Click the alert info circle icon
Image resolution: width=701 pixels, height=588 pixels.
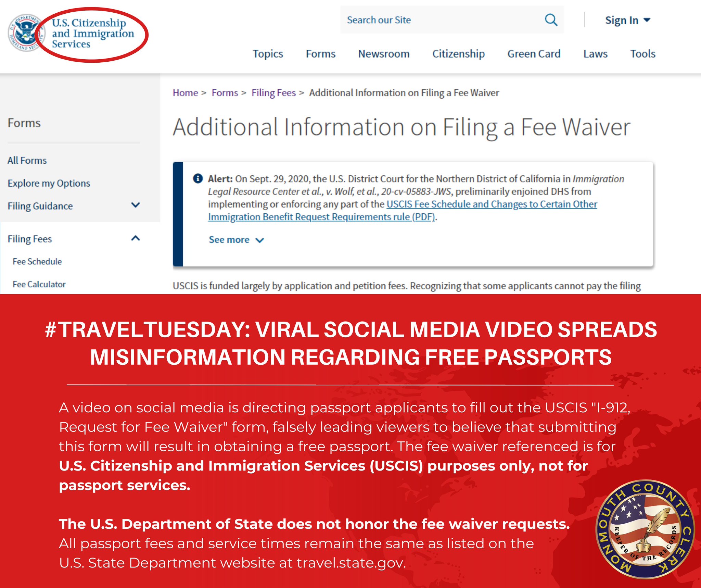point(198,178)
